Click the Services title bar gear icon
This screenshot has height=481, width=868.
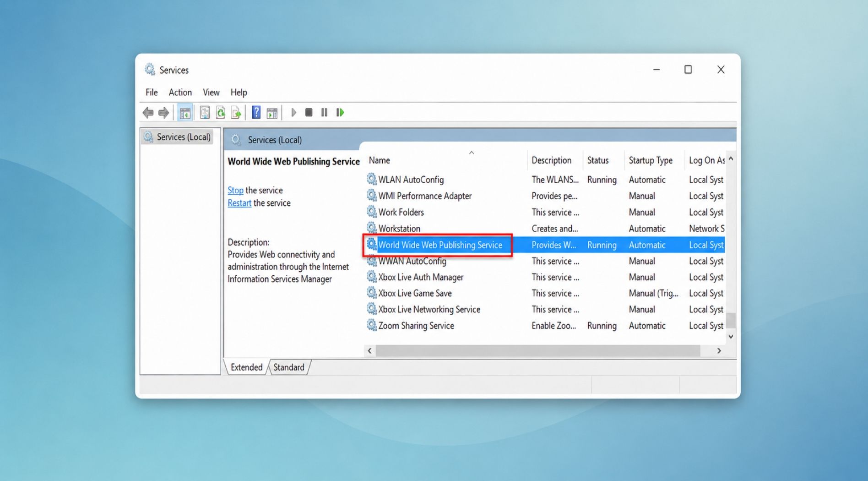click(x=150, y=70)
